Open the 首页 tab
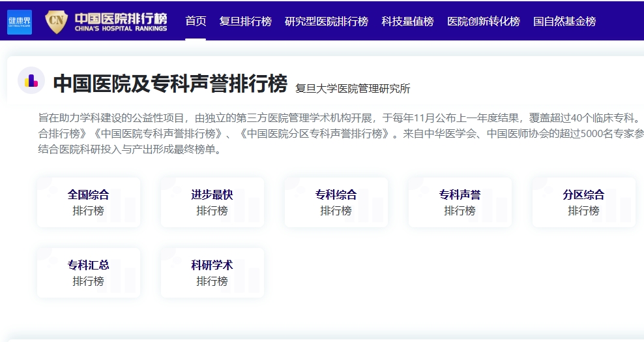 pos(196,21)
